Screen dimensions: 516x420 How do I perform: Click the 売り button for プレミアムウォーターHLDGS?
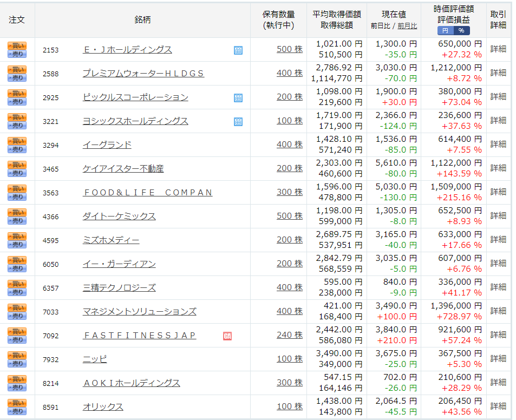[17, 78]
